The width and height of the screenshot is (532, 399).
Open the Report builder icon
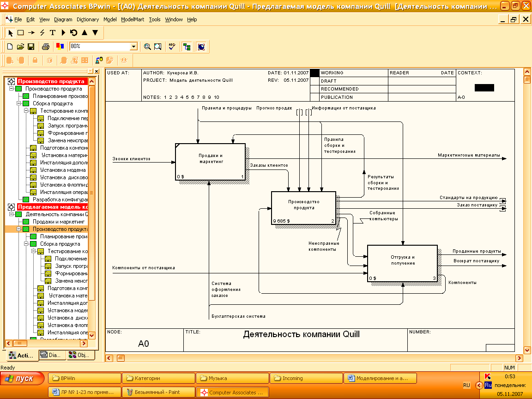60,47
